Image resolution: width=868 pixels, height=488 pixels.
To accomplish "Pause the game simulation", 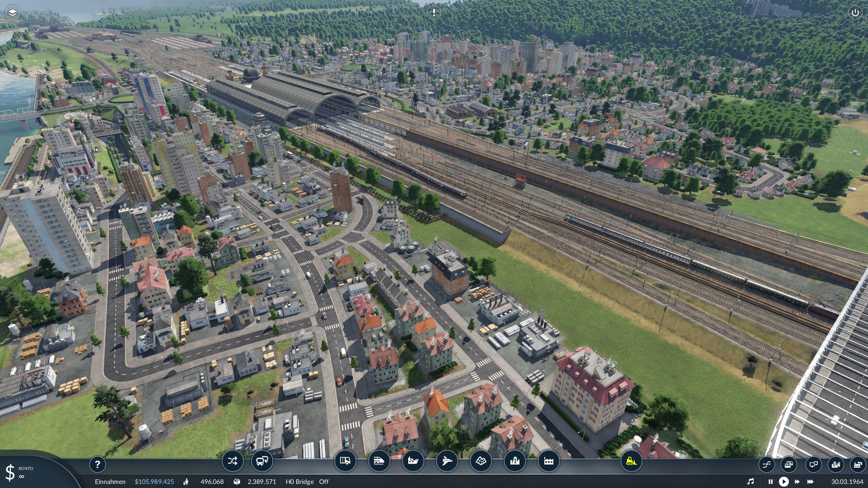I will click(770, 482).
